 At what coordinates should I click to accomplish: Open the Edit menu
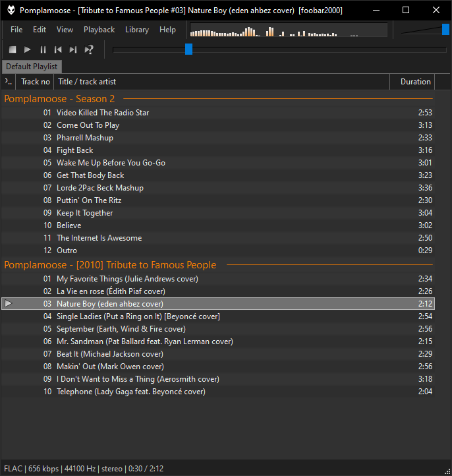40,30
